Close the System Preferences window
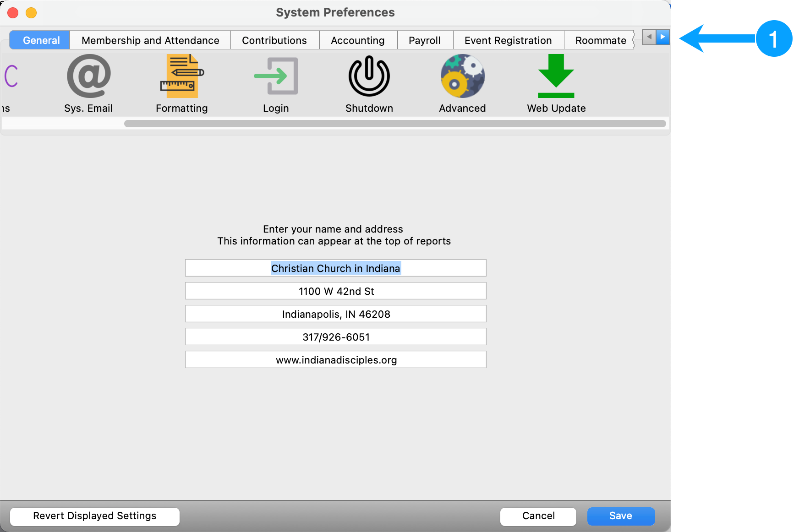 coord(13,13)
